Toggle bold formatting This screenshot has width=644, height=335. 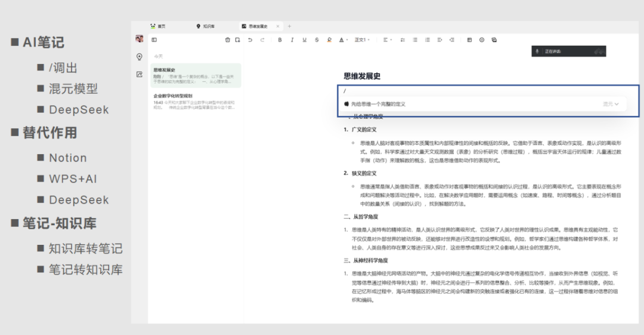coord(280,40)
